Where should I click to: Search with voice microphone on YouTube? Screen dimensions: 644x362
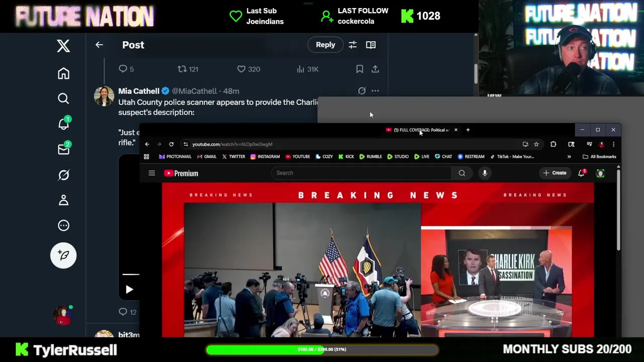tap(485, 173)
